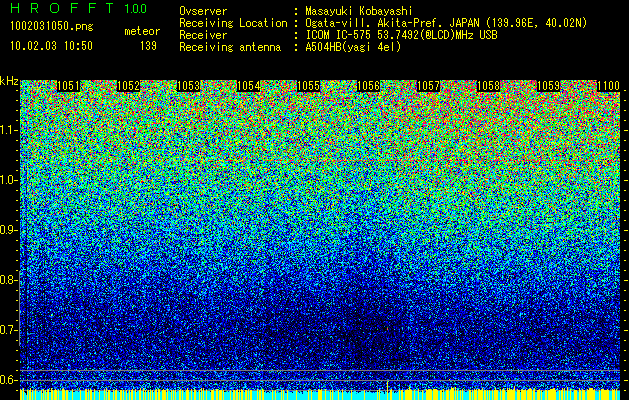Image resolution: width=629 pixels, height=400 pixels.
Task: Select the 1057 time marker
Action: 428,86
